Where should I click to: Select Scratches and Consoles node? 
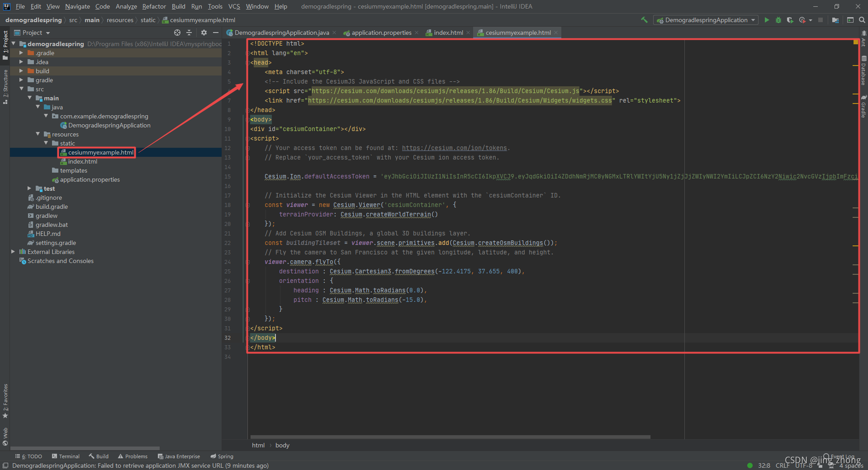(60, 261)
